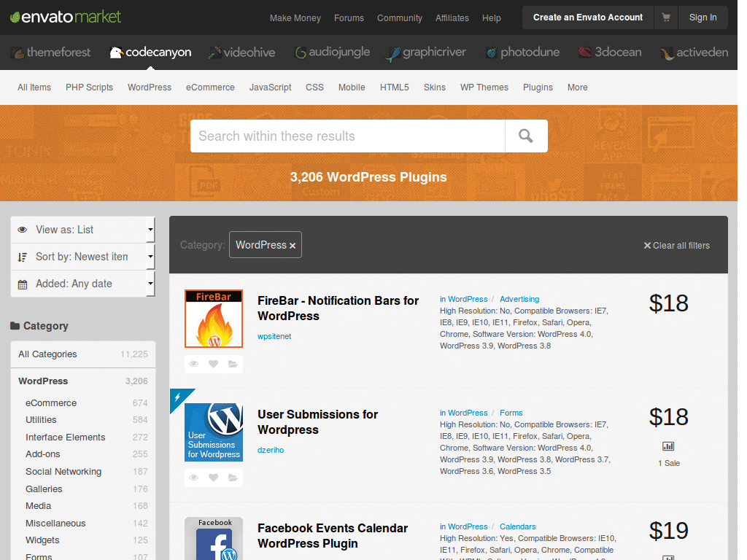This screenshot has height=560, width=747.
Task: Open the shopping cart icon in the header
Action: (666, 17)
